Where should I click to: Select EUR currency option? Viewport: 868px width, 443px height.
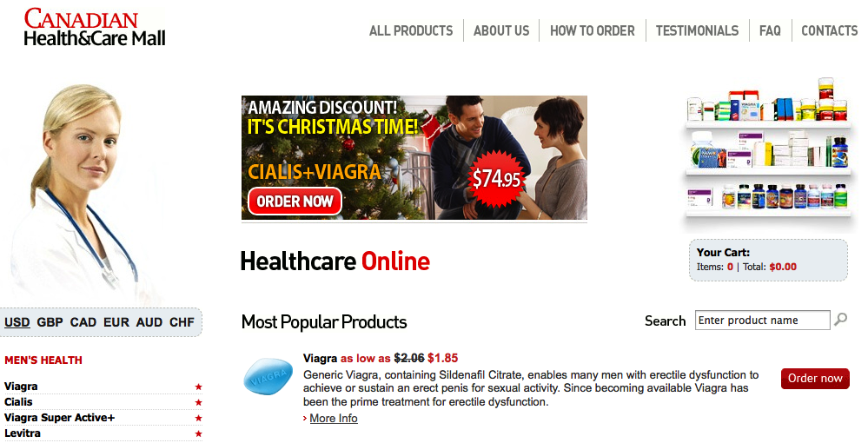[116, 322]
